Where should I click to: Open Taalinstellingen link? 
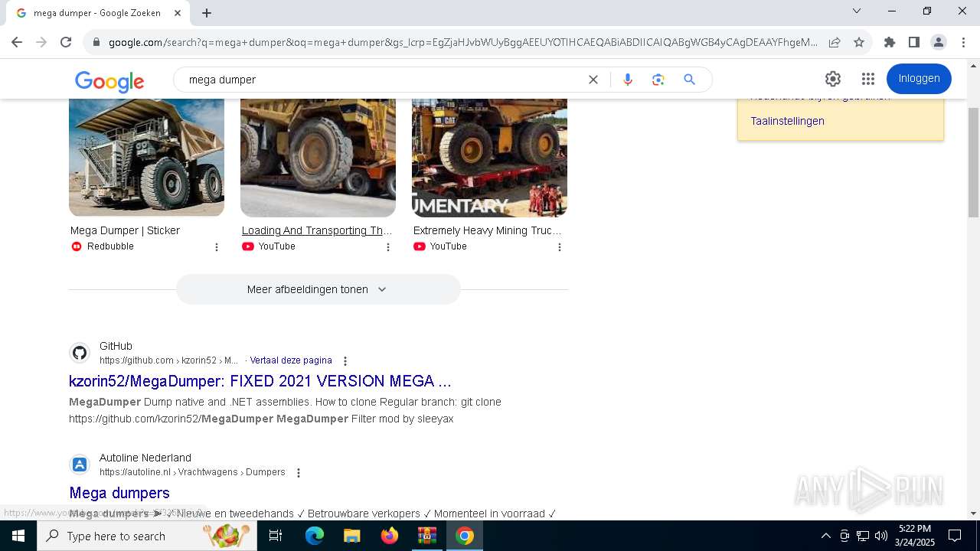[x=787, y=121]
